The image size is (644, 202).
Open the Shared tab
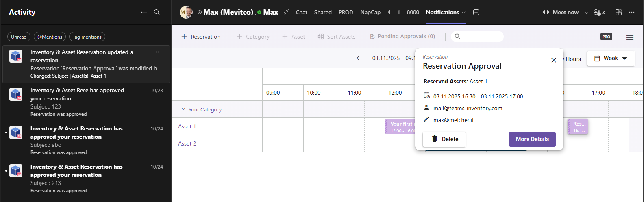click(x=323, y=12)
